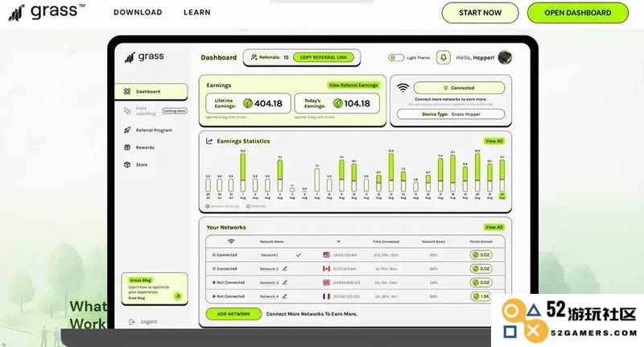Click the Hopper profile avatar

(x=505, y=57)
